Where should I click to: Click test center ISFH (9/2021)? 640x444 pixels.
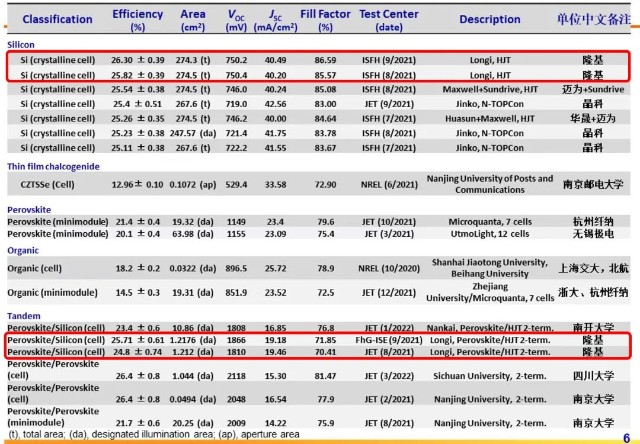(389, 60)
